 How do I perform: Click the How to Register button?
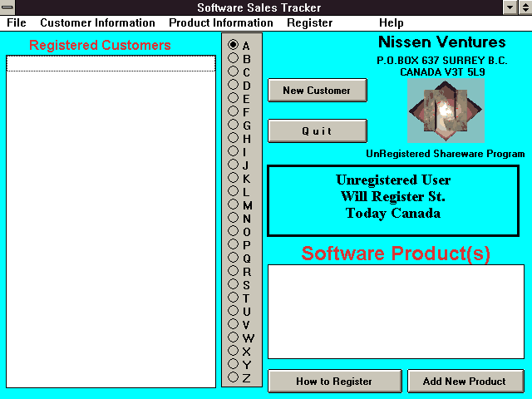334,382
